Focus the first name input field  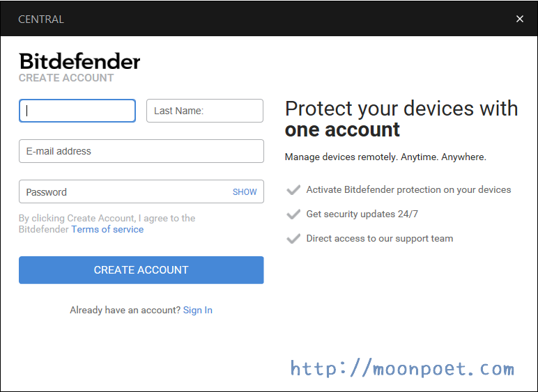click(77, 111)
